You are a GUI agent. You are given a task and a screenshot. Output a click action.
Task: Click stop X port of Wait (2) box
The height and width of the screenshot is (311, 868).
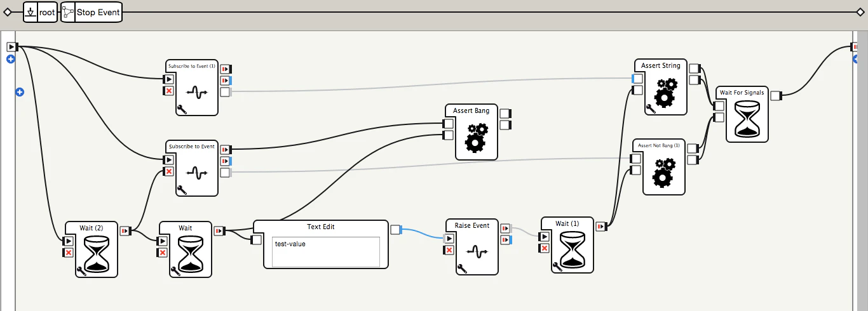(68, 253)
